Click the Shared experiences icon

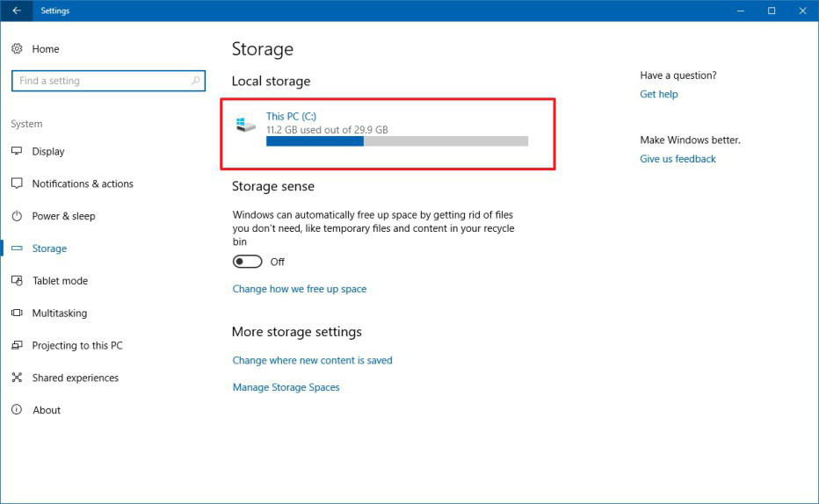[x=17, y=378]
